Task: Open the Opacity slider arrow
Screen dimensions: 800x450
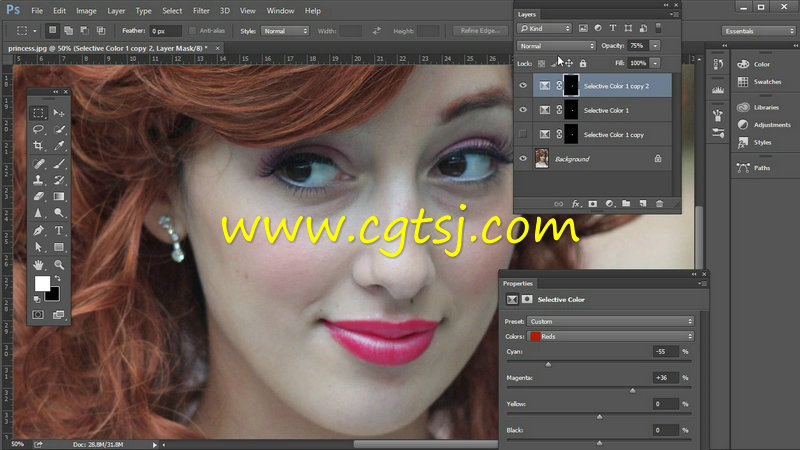Action: click(x=655, y=46)
